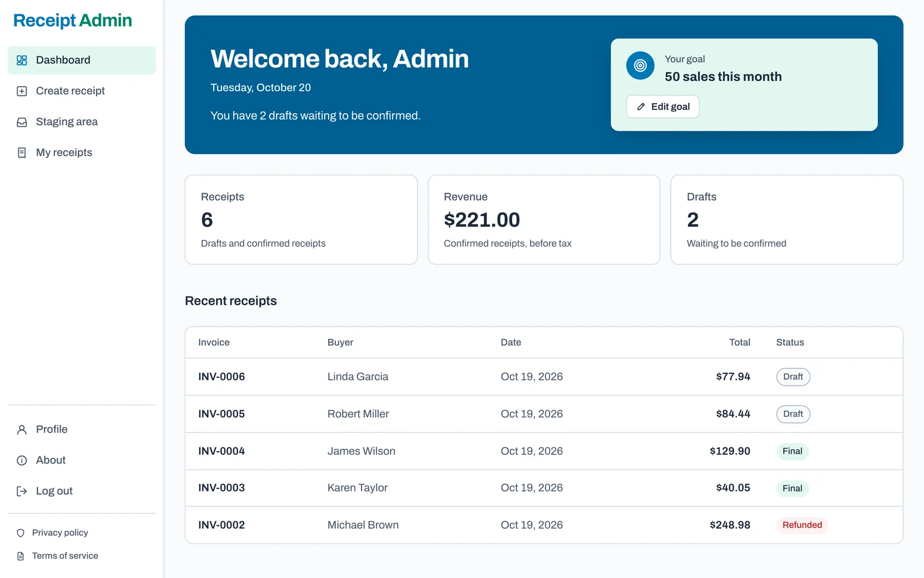
Task: Go to Create receipt page
Action: coord(81,91)
